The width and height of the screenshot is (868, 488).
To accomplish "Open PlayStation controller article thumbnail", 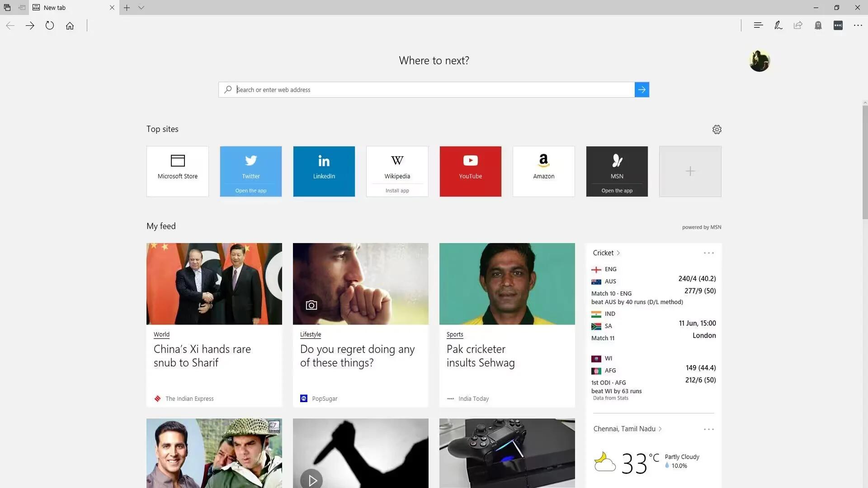I will 507,453.
